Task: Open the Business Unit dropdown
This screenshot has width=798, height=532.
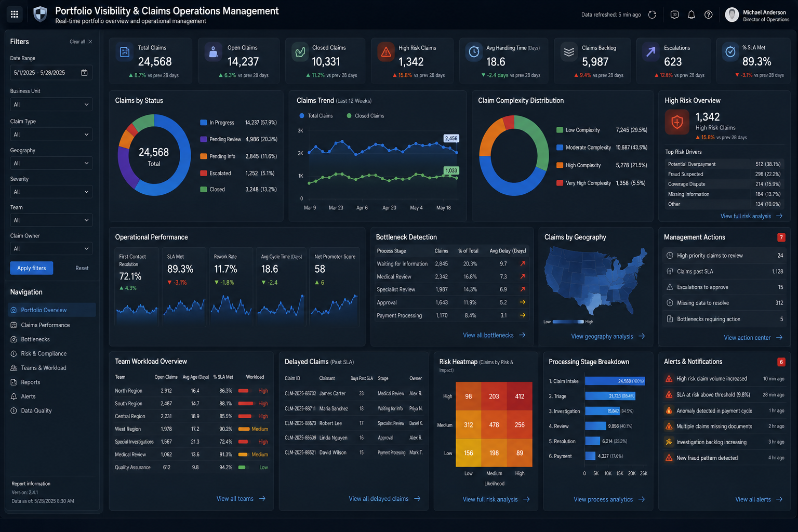Action: click(51, 104)
